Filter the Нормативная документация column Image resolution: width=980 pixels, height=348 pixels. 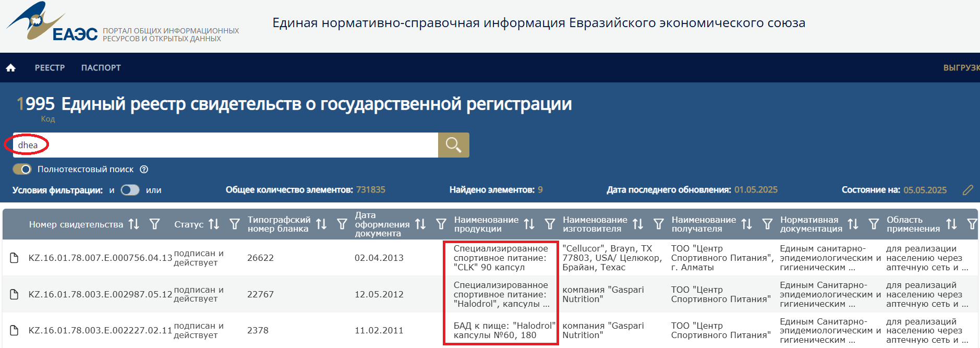(874, 224)
